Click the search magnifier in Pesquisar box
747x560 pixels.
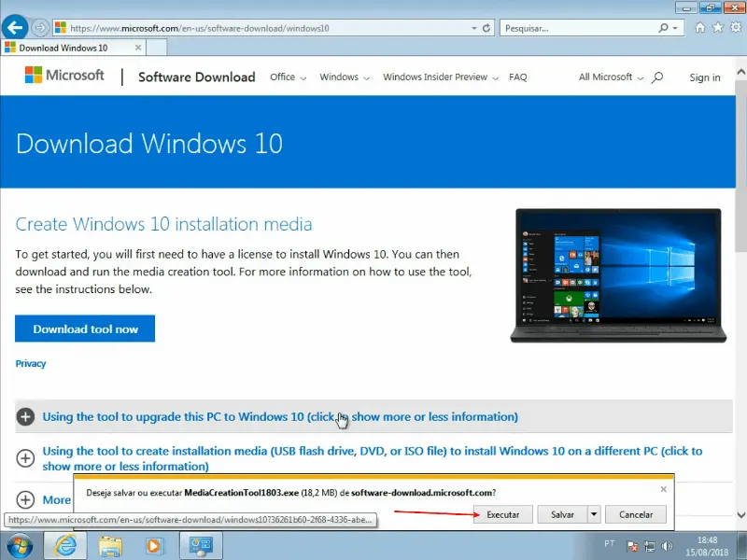coord(663,28)
